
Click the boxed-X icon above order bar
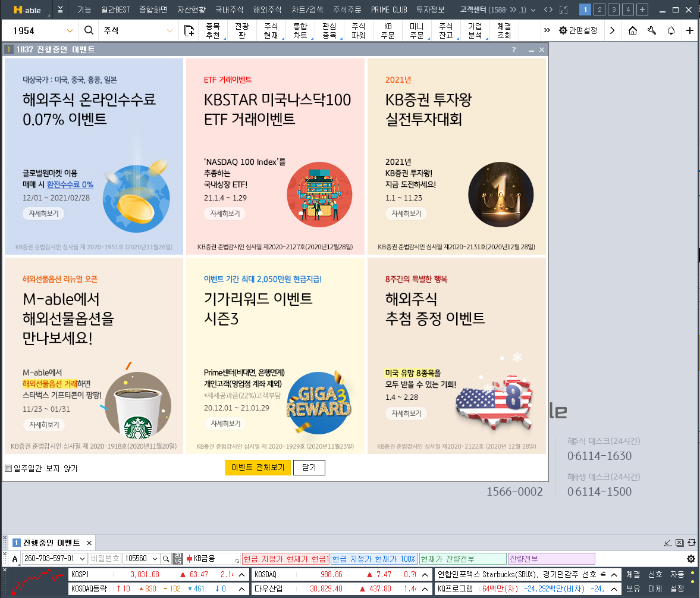[679, 543]
